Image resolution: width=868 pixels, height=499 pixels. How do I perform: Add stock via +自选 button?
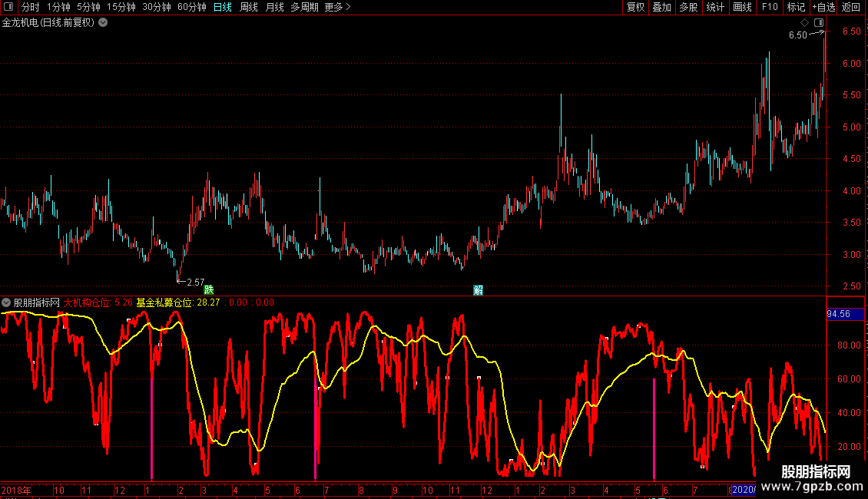tap(823, 7)
